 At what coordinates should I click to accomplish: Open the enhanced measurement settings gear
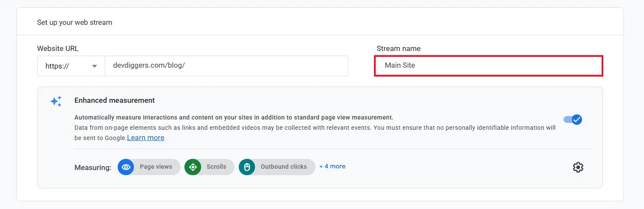click(578, 167)
